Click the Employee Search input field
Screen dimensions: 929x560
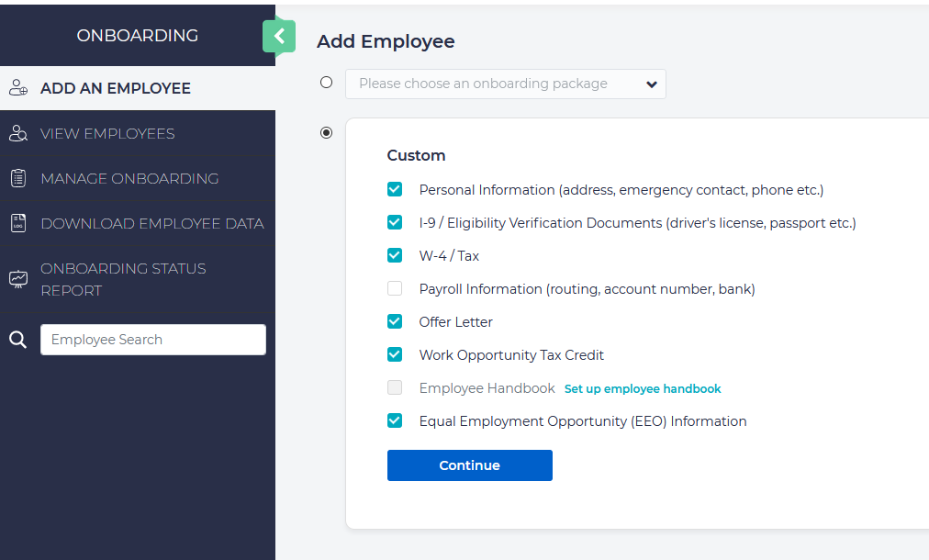click(153, 340)
